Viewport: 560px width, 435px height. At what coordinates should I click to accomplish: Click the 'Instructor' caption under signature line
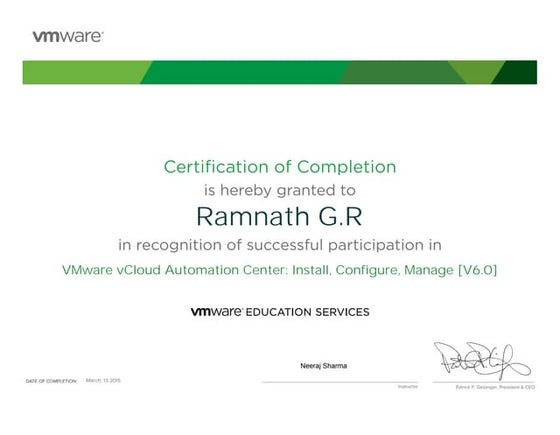click(408, 387)
